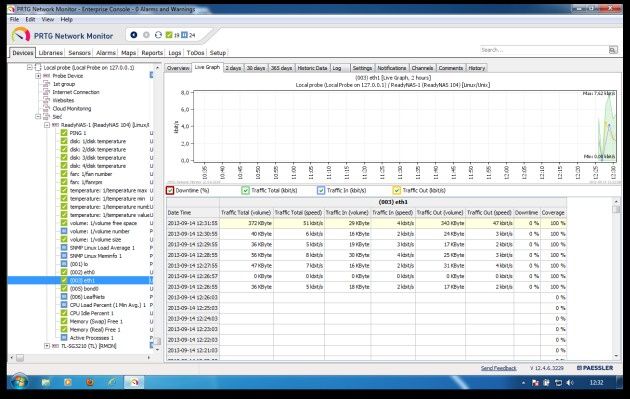The image size is (630, 399).
Task: Click status icon of disk: 1/disk temperature
Action: [x=64, y=141]
